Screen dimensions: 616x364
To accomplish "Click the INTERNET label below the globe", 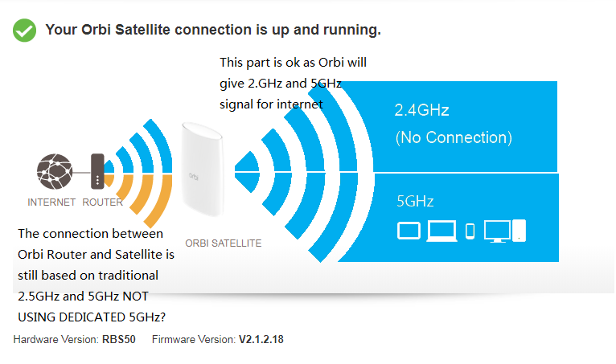I will click(x=51, y=202).
